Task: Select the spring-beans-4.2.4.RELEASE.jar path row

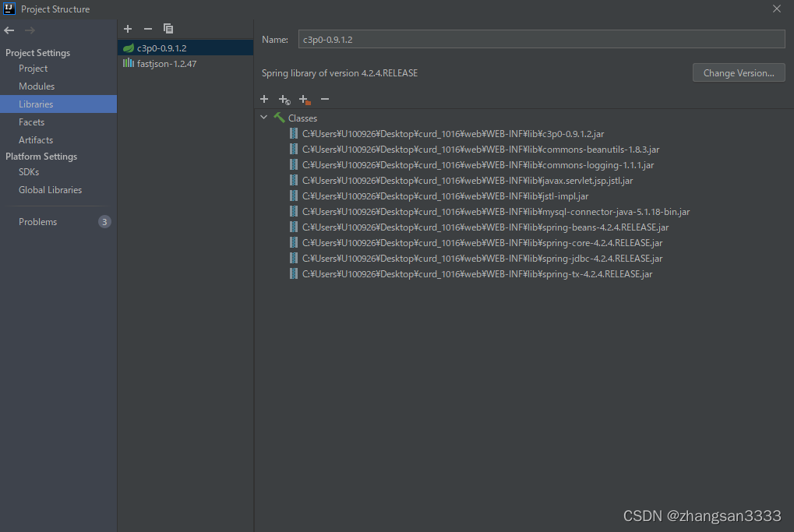Action: 485,227
